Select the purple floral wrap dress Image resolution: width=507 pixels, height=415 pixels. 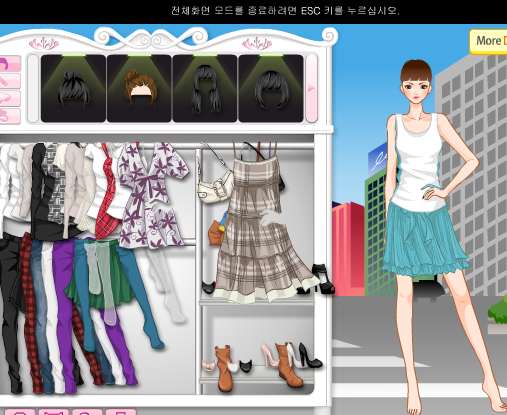point(152,195)
